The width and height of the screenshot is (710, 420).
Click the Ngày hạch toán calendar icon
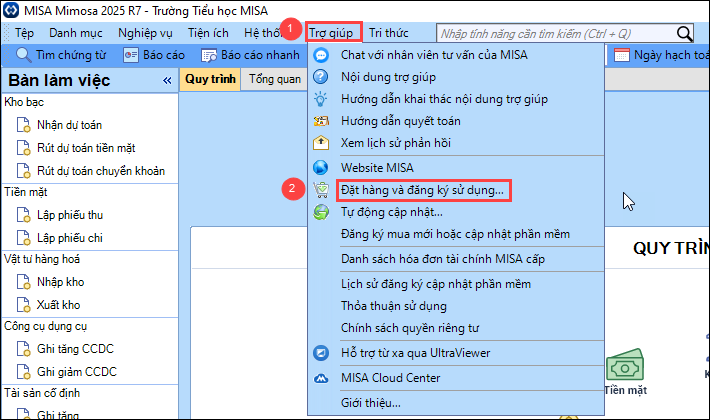[x=622, y=55]
